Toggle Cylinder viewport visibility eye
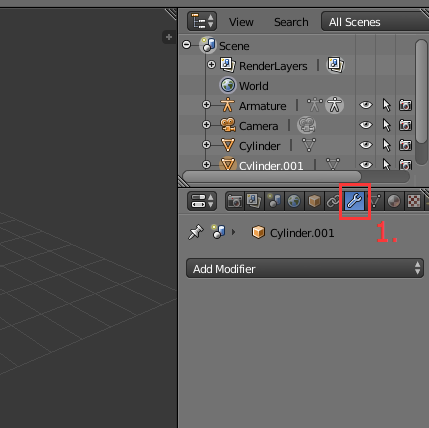 (366, 145)
